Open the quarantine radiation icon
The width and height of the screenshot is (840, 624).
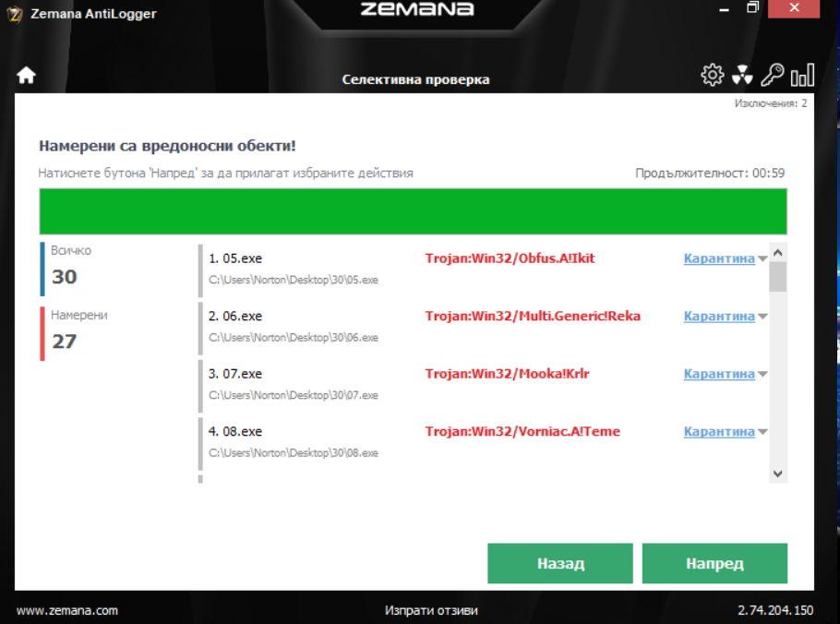pyautogui.click(x=742, y=75)
